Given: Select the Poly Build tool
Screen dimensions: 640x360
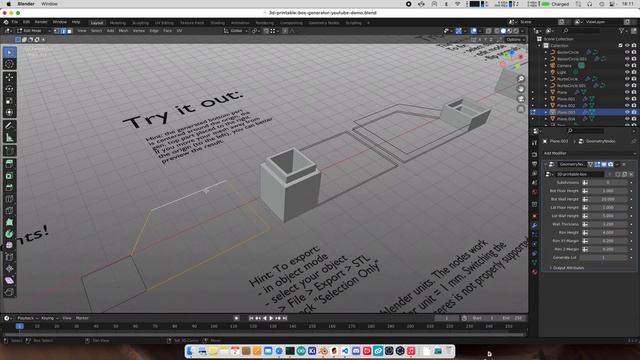Looking at the screenshot, I should [x=9, y=222].
